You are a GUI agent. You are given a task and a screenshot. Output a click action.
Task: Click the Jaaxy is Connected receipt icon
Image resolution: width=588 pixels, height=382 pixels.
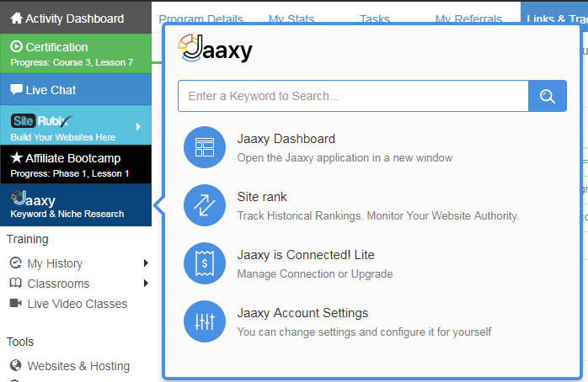pos(205,263)
